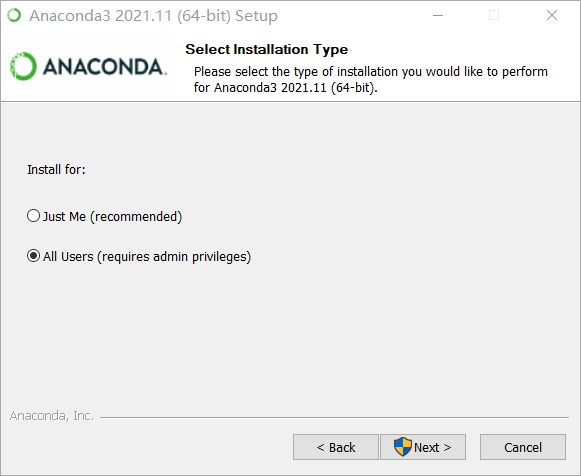Click the "Select Installation Type" heading
The width and height of the screenshot is (581, 476).
[266, 50]
